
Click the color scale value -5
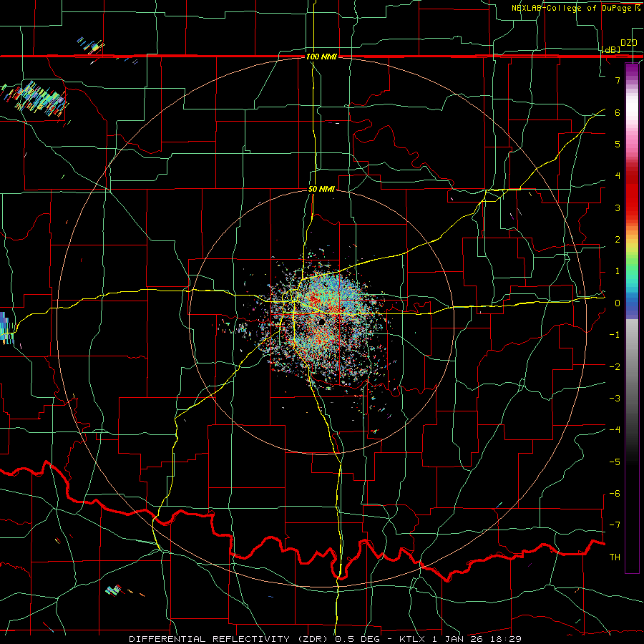point(615,462)
